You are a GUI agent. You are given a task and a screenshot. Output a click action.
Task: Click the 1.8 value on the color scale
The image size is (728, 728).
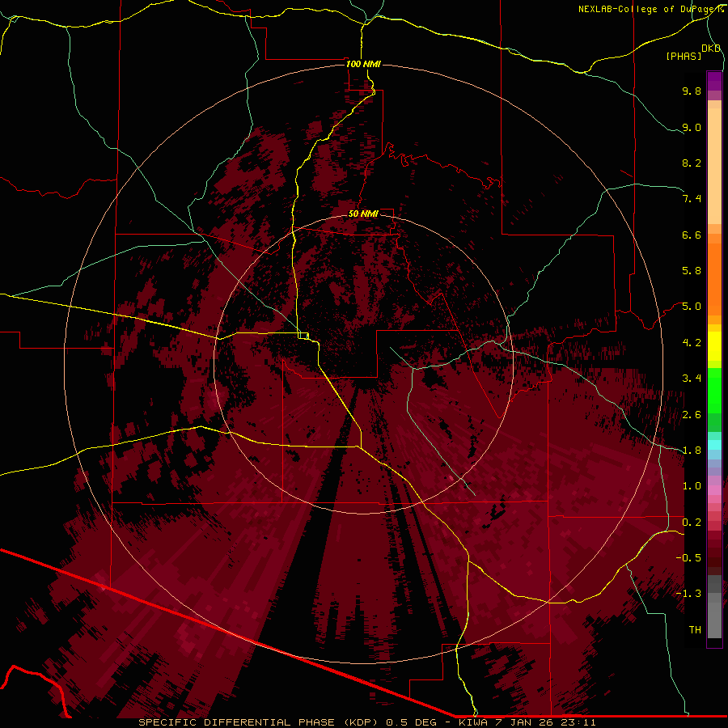pyautogui.click(x=692, y=451)
